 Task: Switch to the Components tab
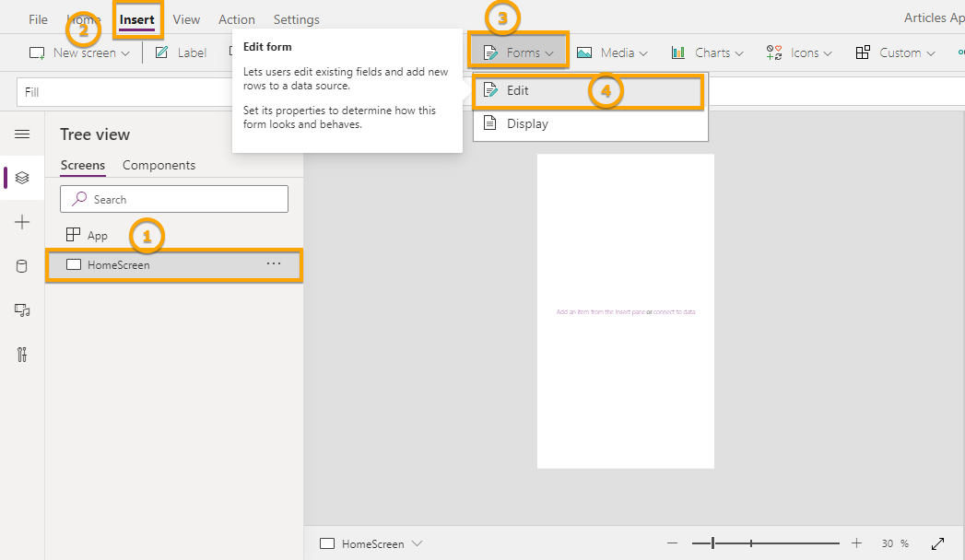click(x=159, y=165)
